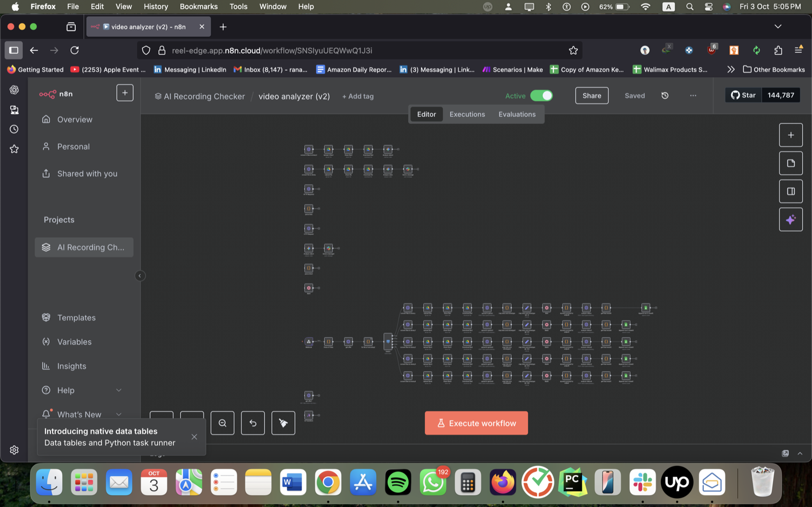Screen dimensions: 812x507
Task: Collapse the n8n sidebar with chevron
Action: point(140,276)
